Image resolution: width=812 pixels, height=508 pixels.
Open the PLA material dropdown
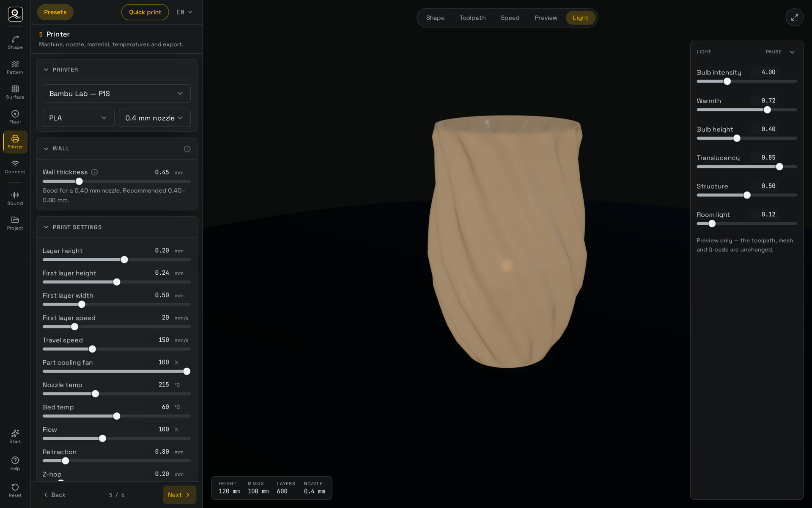click(78, 118)
